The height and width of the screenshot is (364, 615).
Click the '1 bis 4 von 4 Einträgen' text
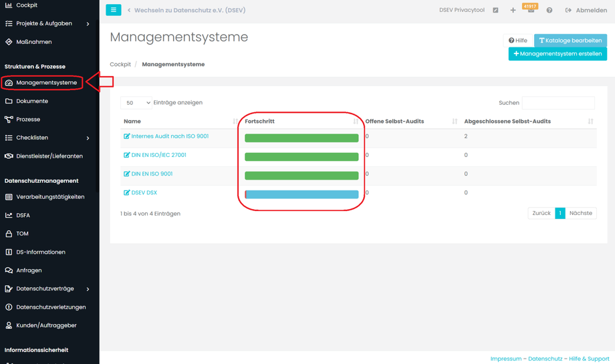150,214
